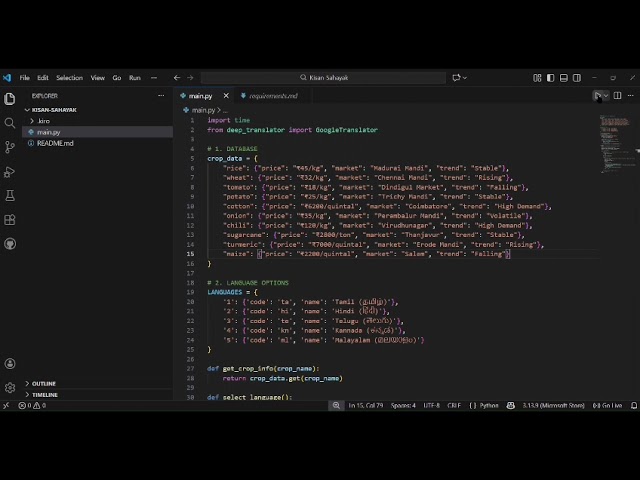Change indentation Spaces: 4
The height and width of the screenshot is (480, 640).
point(403,405)
